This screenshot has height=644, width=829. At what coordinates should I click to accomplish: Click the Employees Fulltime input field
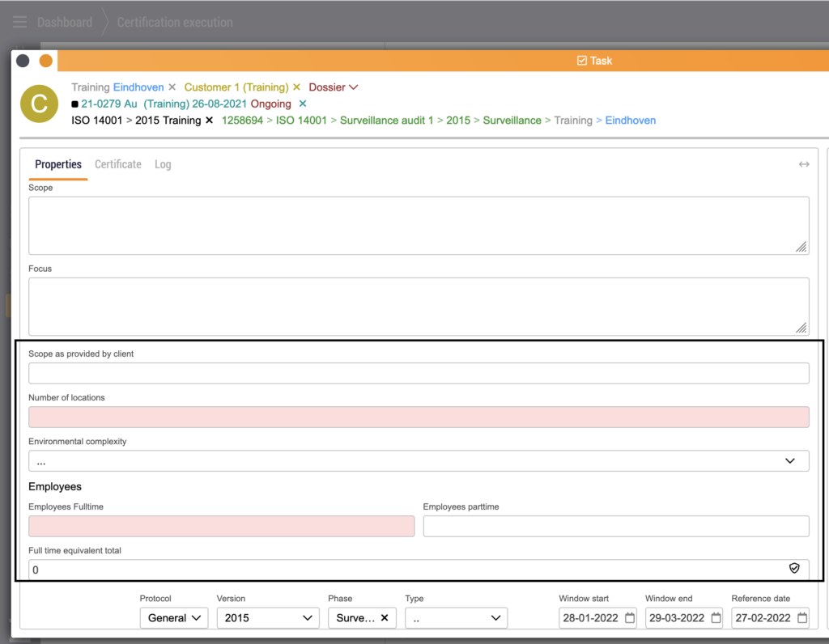coord(221,527)
